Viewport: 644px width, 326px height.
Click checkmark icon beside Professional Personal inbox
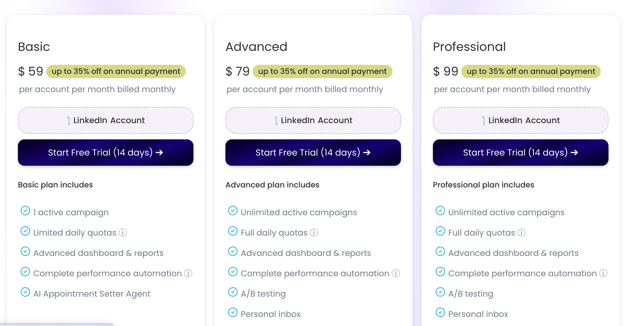click(x=440, y=312)
